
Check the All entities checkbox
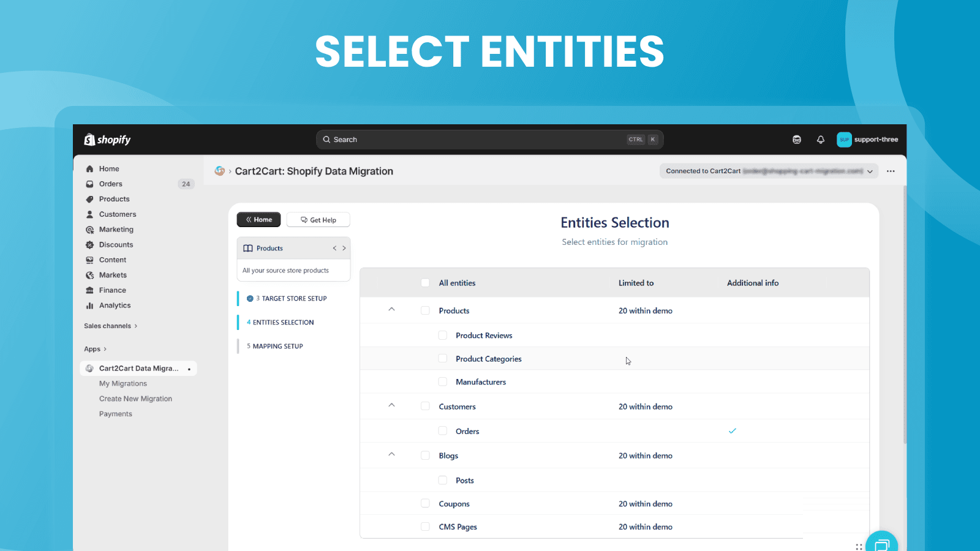pyautogui.click(x=425, y=283)
